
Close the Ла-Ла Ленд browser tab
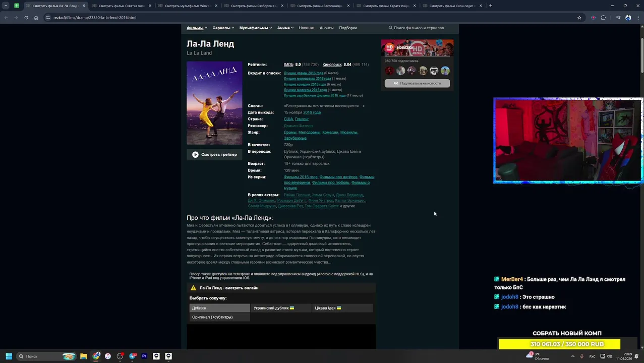84,6
